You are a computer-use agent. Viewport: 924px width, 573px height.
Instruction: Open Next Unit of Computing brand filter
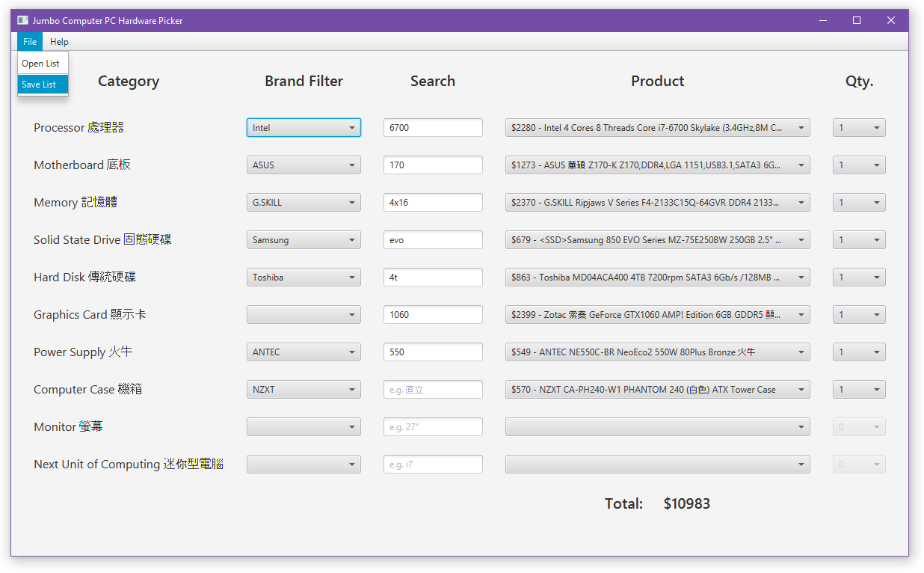(x=304, y=465)
